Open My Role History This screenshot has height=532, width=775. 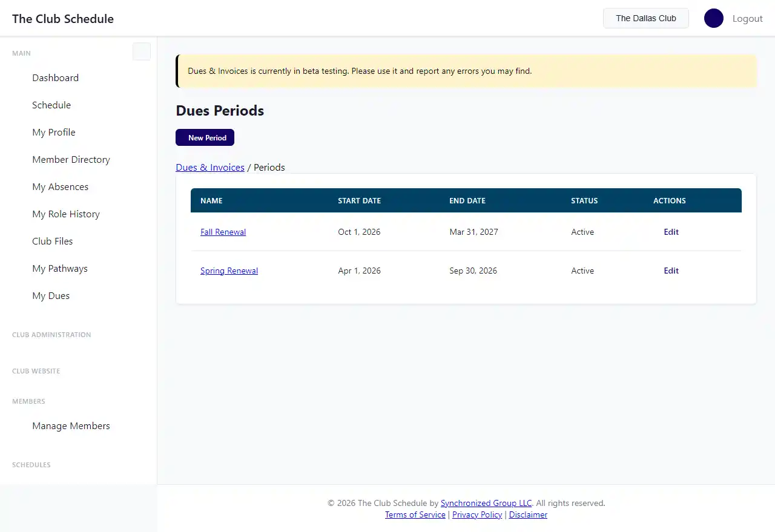click(x=66, y=214)
